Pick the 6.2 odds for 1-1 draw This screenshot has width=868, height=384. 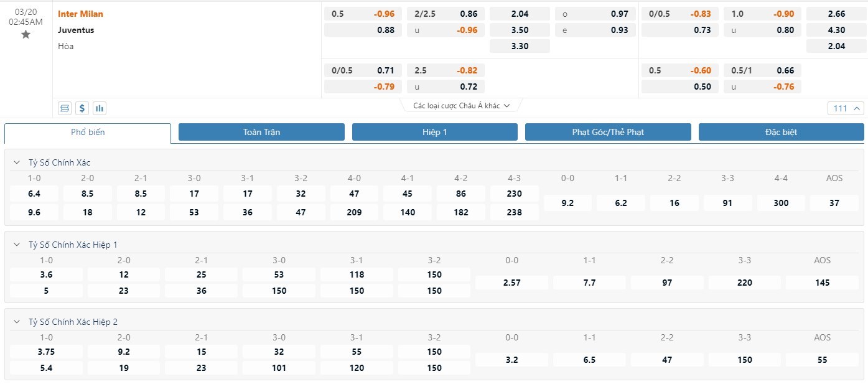[621, 203]
